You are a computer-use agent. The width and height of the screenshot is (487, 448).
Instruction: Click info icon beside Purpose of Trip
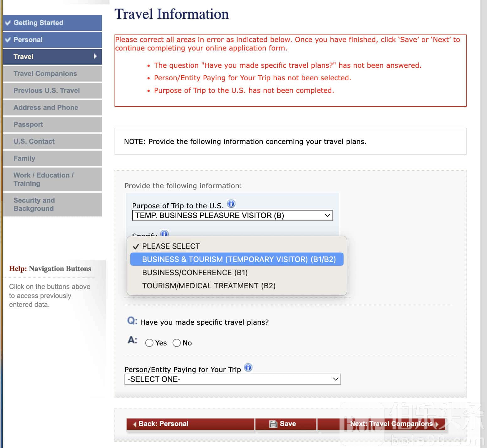click(x=231, y=204)
